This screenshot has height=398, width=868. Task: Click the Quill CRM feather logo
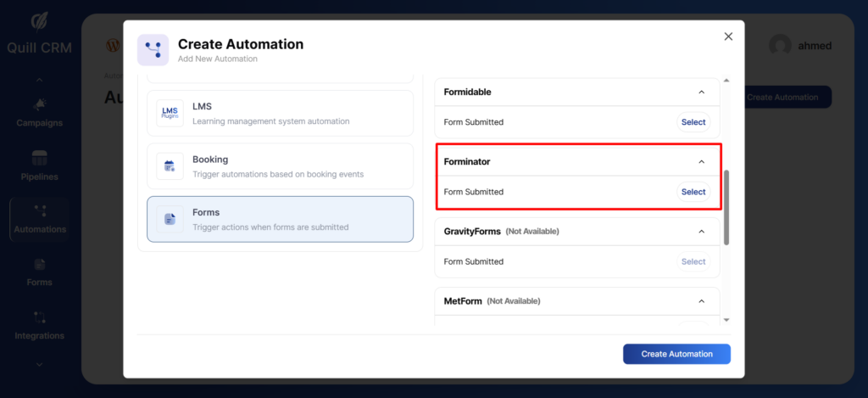(x=39, y=20)
